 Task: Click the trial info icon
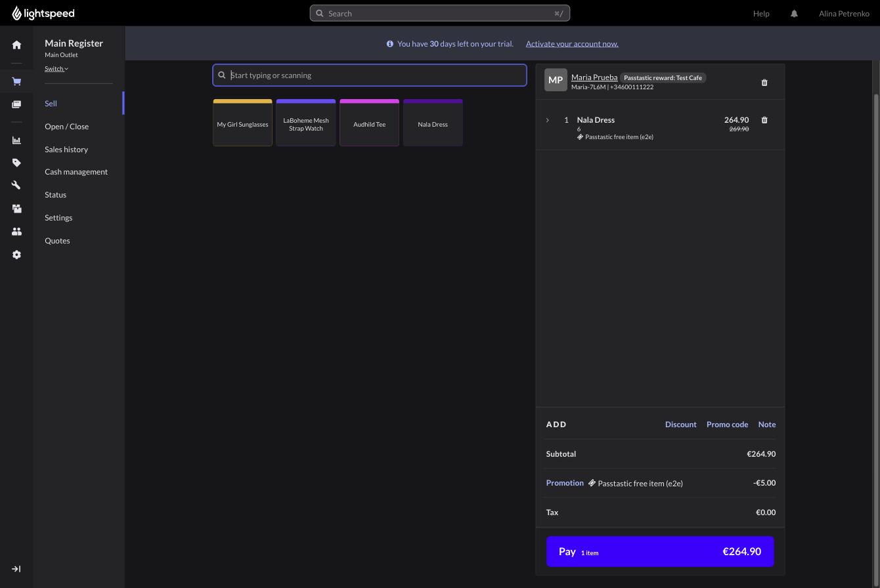point(390,44)
